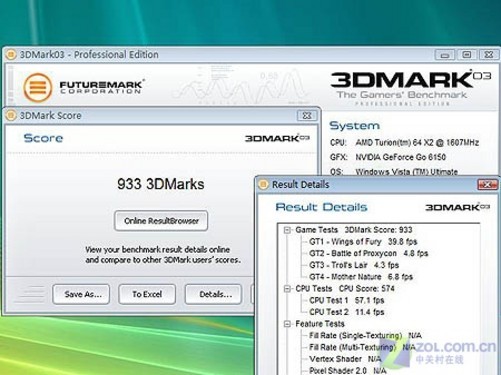Viewport: 501px width, 375px height.
Task: Click the Score heading in score window
Action: [43, 138]
